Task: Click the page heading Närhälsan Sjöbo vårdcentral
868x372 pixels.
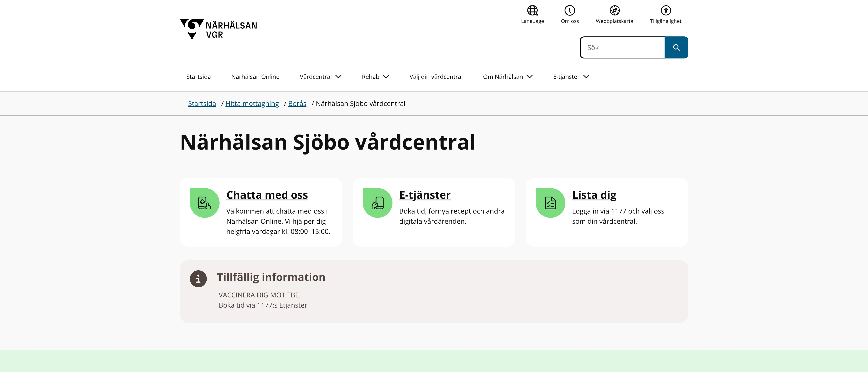Action: point(328,142)
